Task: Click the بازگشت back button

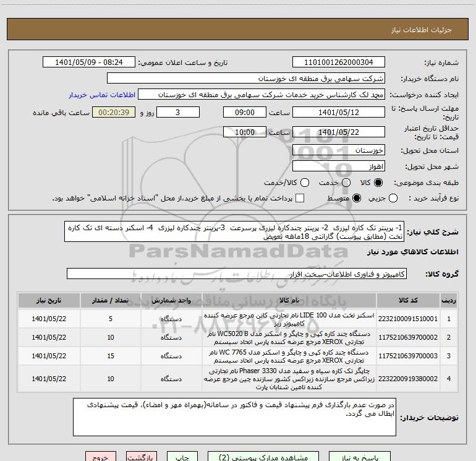Action: [x=142, y=457]
